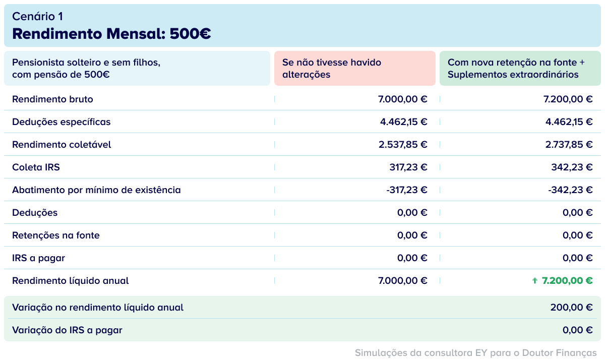Click the 'IRS a pagar' row label
This screenshot has height=364, width=605.
[x=38, y=258]
